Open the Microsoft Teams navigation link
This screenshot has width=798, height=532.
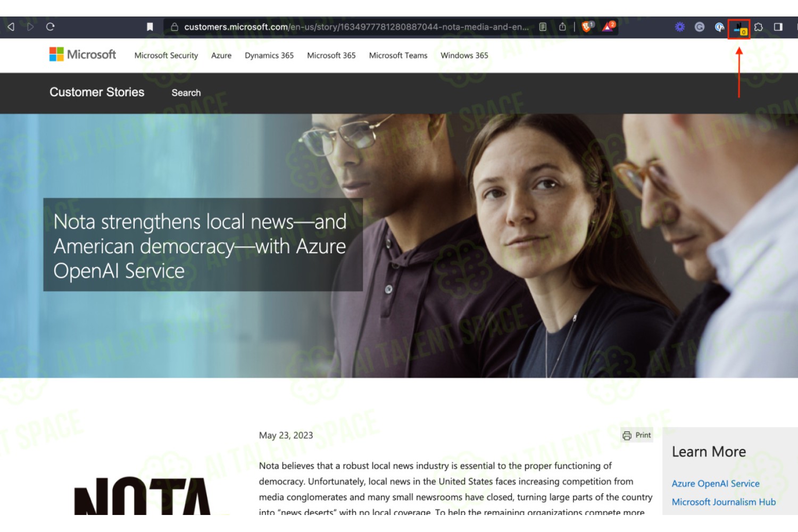pyautogui.click(x=398, y=55)
